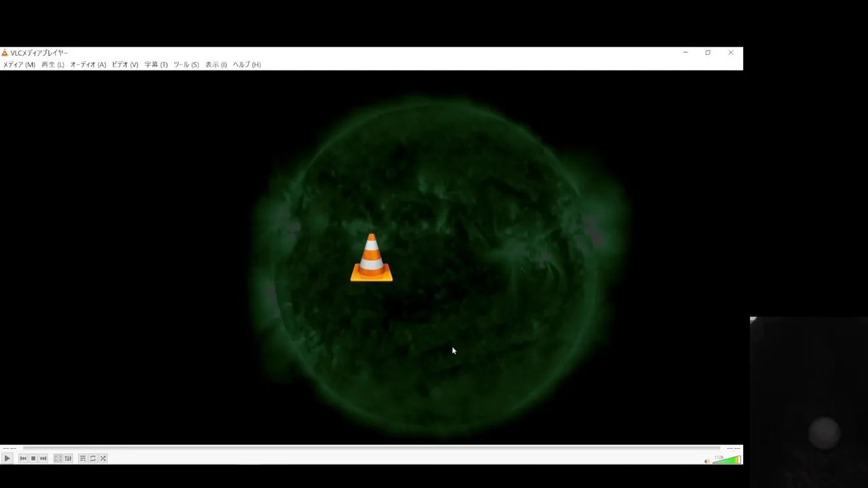Open the 再生 (L) menu
868x488 pixels.
tap(53, 64)
